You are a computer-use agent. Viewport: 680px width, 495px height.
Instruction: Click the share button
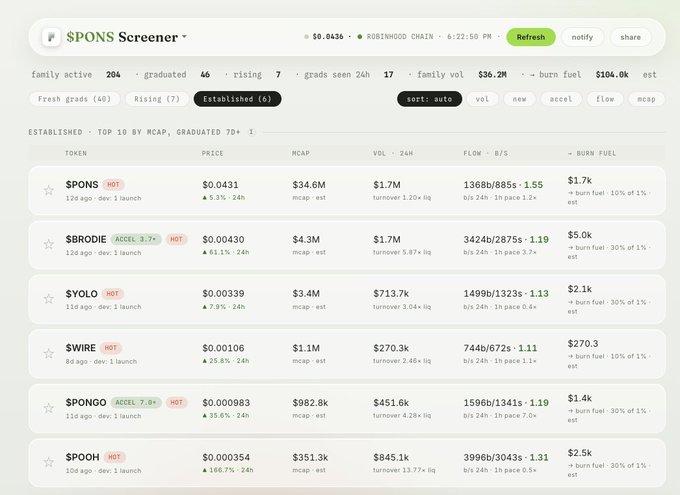[630, 37]
